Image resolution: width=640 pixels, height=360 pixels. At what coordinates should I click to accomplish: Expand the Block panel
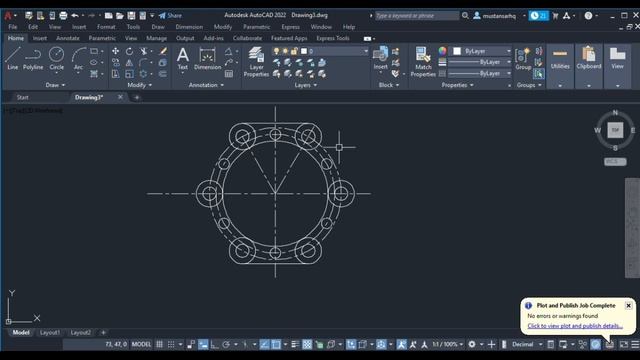click(x=389, y=85)
